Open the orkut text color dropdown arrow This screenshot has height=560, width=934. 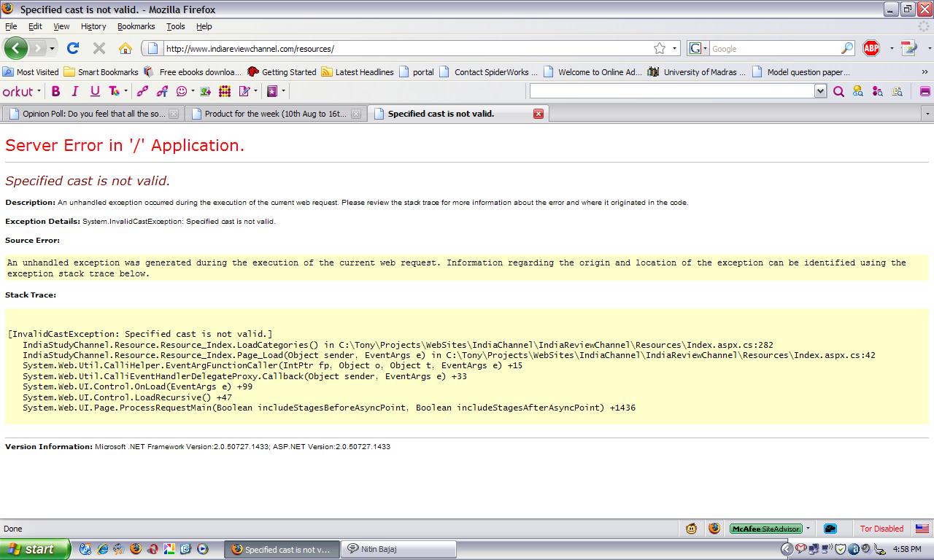click(x=126, y=91)
